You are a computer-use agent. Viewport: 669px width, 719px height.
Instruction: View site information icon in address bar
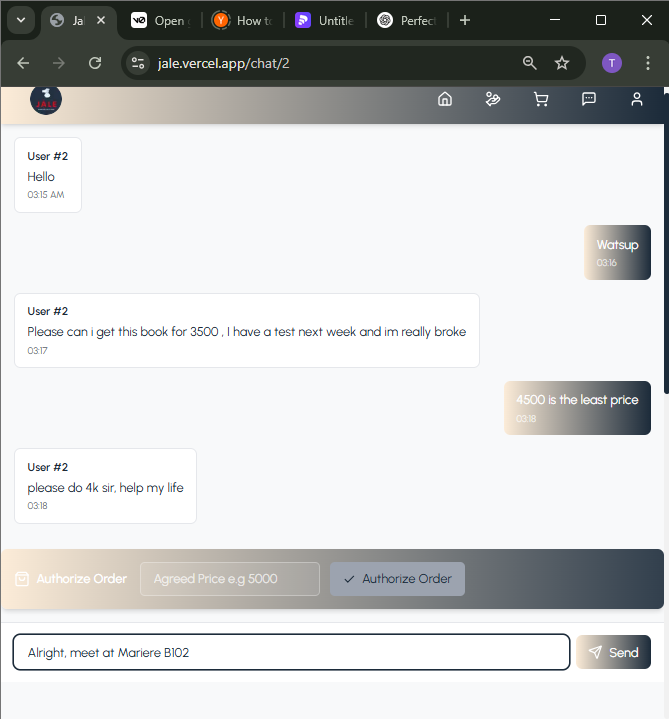(x=138, y=63)
